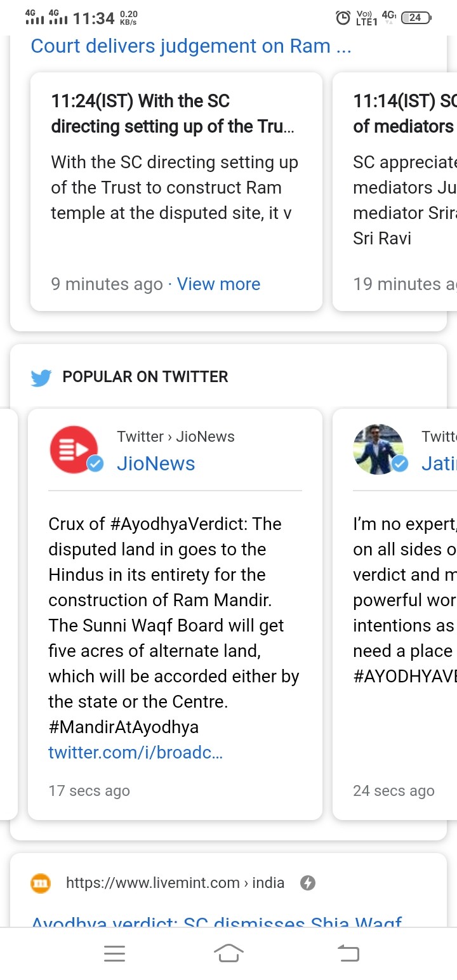Open the twitter.com/i/broadc... link
Screen dimensions: 457x980
135,753
